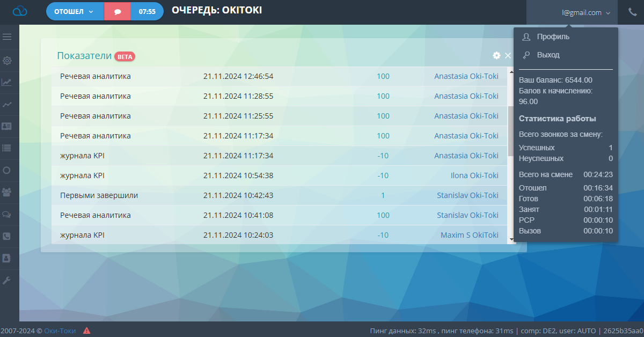Screen dimensions: 644x337
Task: Open the Ilona Oki-Toki user link
Action: point(474,175)
